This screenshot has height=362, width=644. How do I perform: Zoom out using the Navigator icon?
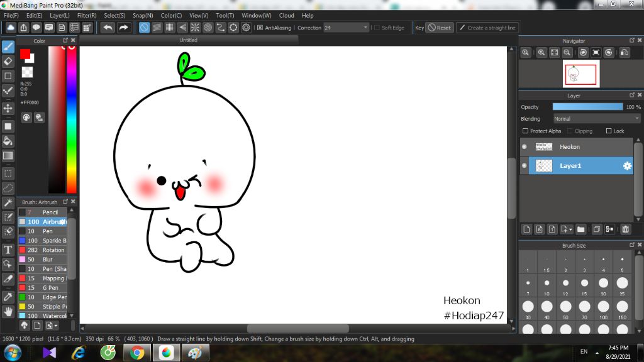point(567,53)
